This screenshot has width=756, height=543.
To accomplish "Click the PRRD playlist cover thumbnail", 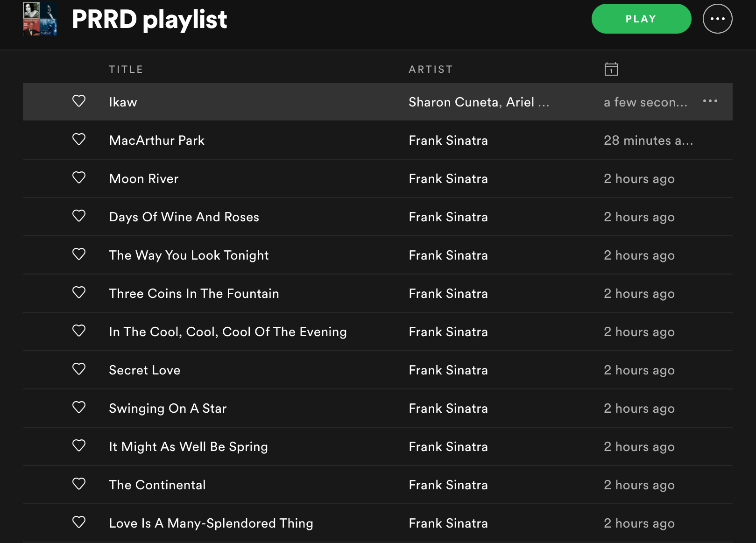I will (40, 19).
